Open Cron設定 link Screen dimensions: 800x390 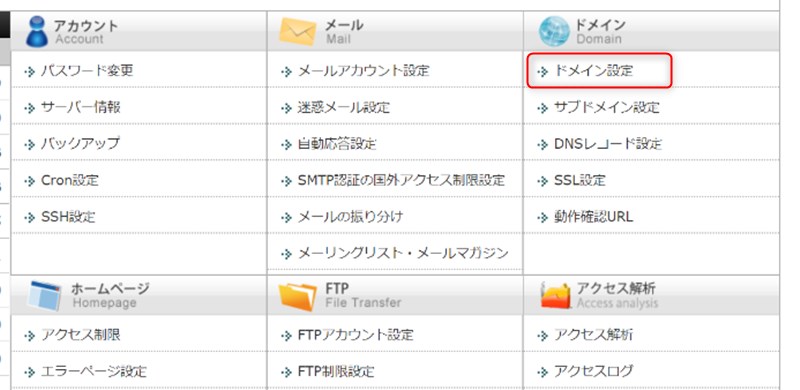pos(70,180)
